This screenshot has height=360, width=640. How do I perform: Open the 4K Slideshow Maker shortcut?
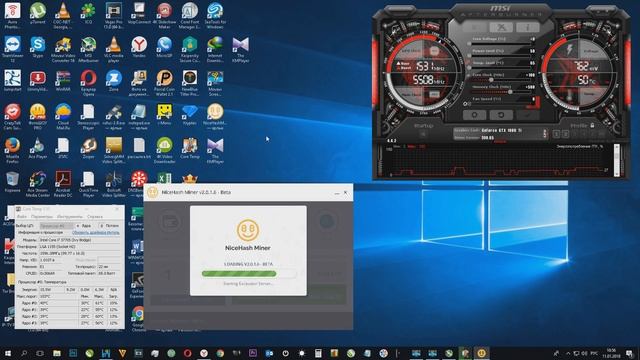[164, 15]
